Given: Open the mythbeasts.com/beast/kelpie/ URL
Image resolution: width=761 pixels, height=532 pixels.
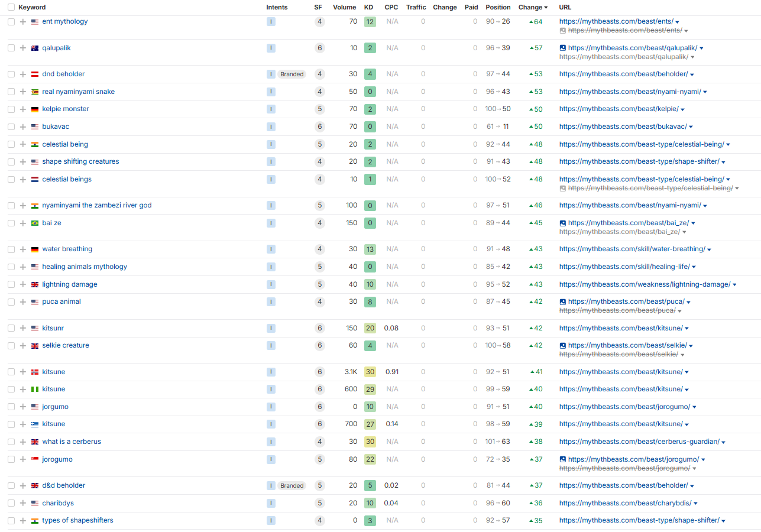Looking at the screenshot, I should (618, 109).
